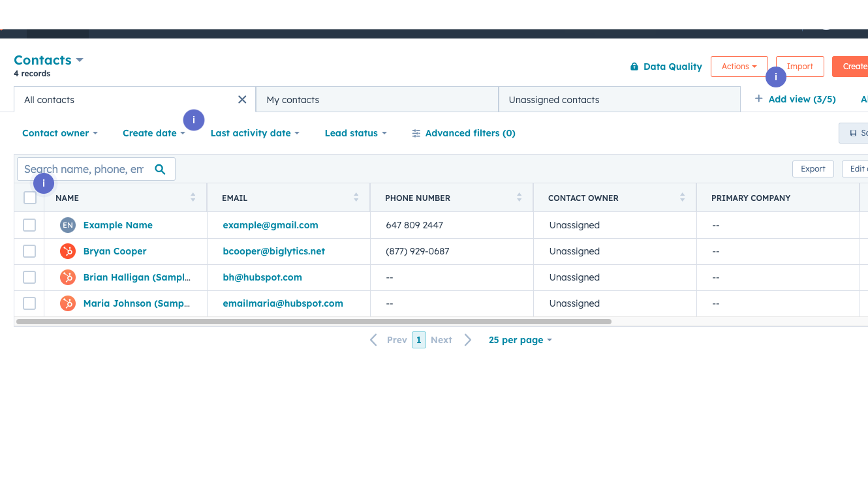Screen dimensions: 868x488
Task: Click the search magnifying glass icon
Action: 160,168
